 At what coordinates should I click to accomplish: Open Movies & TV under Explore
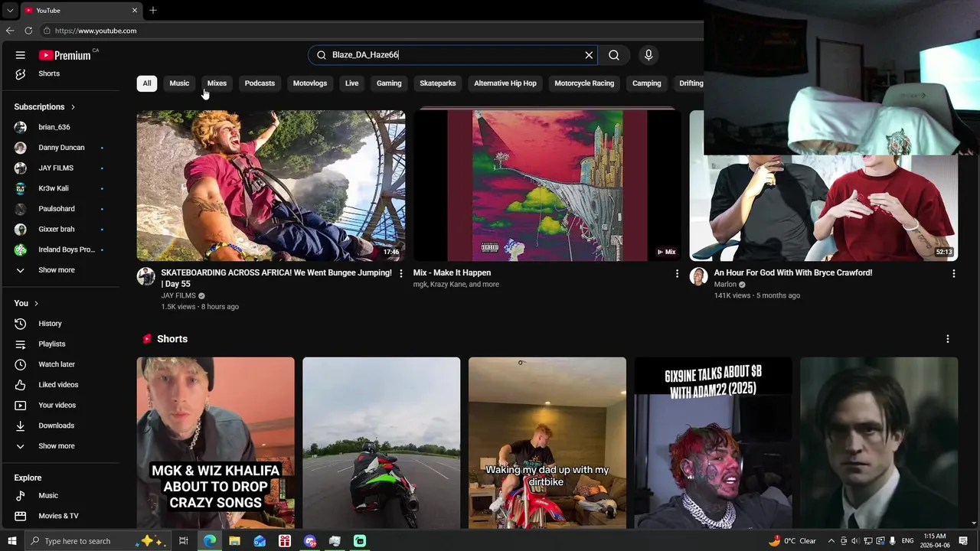pyautogui.click(x=60, y=516)
